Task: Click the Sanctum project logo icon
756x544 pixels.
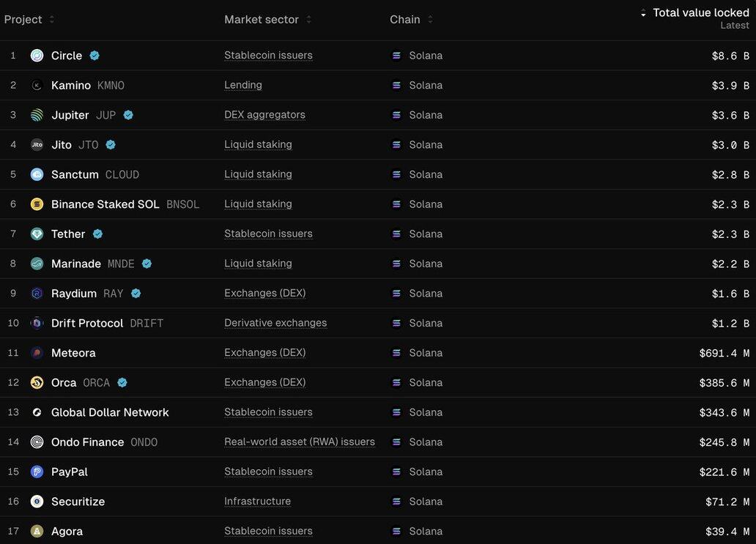Action: click(37, 174)
